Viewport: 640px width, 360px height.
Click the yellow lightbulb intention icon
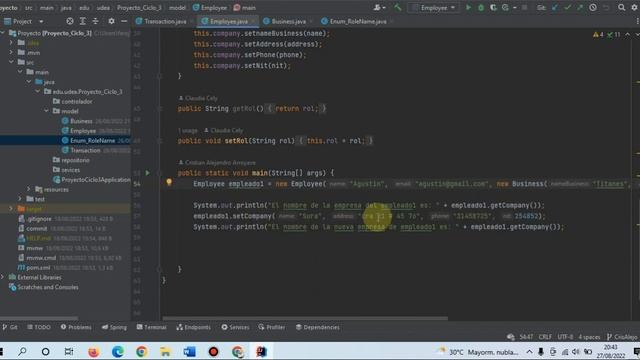pos(169,182)
